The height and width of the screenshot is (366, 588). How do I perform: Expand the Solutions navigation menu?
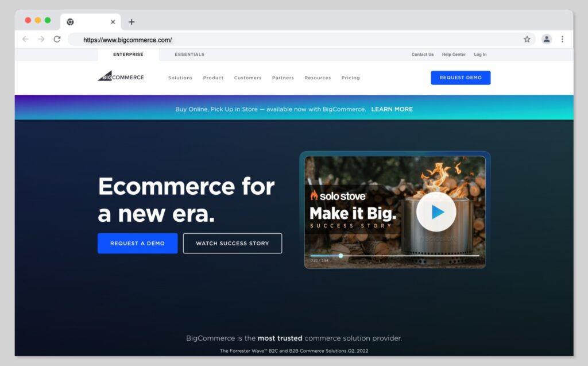(x=180, y=78)
